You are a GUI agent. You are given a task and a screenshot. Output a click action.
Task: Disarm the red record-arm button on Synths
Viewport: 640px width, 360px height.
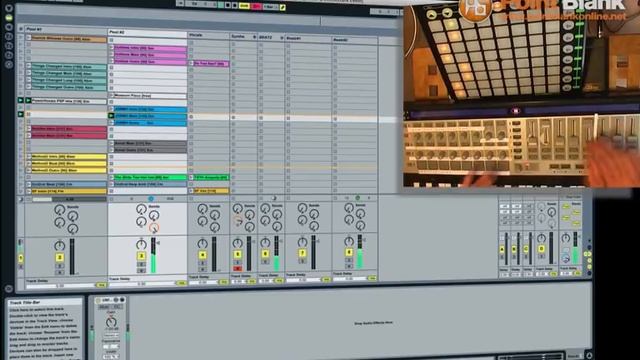(x=238, y=269)
